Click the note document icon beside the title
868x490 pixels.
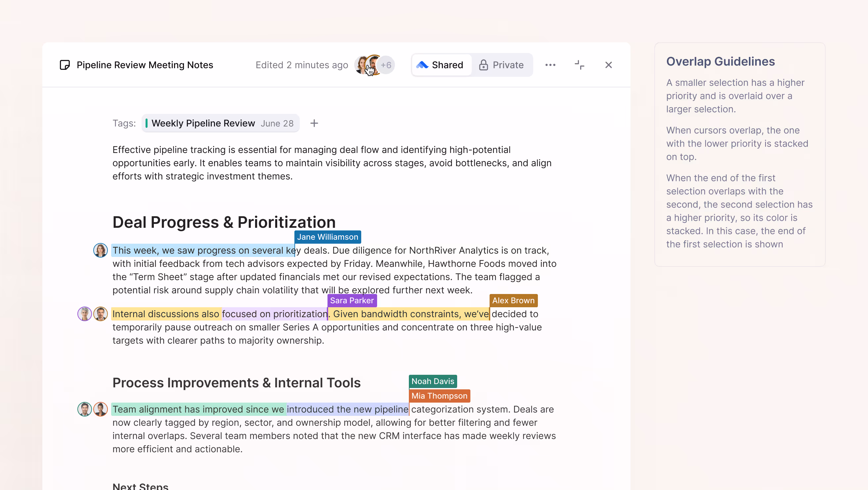click(x=65, y=65)
